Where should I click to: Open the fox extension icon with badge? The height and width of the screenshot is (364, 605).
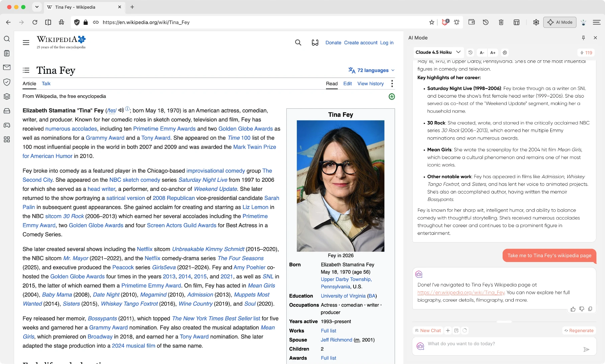point(445,22)
